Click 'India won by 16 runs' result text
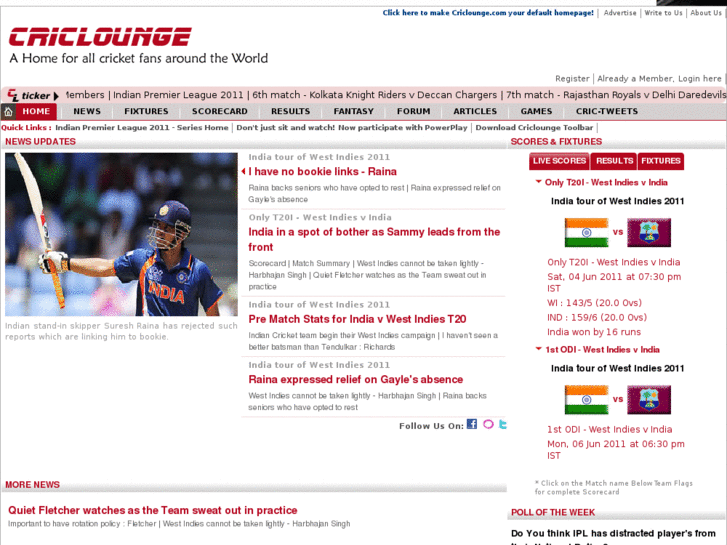 [593, 332]
